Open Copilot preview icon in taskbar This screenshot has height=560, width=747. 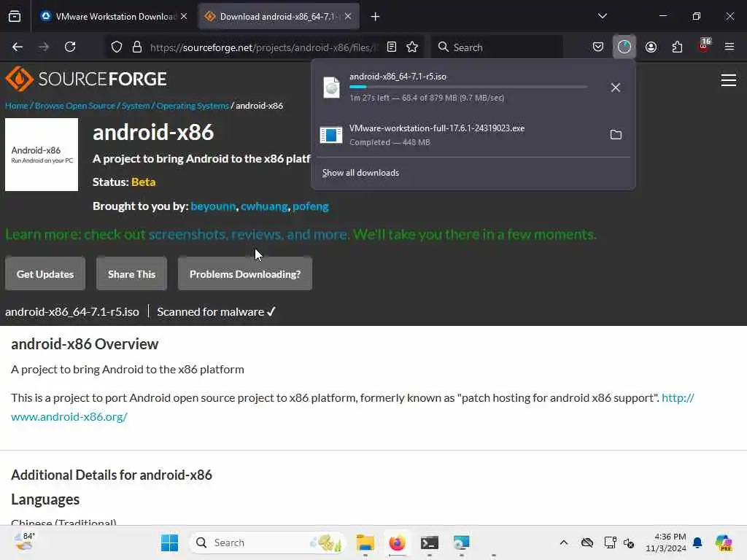click(723, 542)
